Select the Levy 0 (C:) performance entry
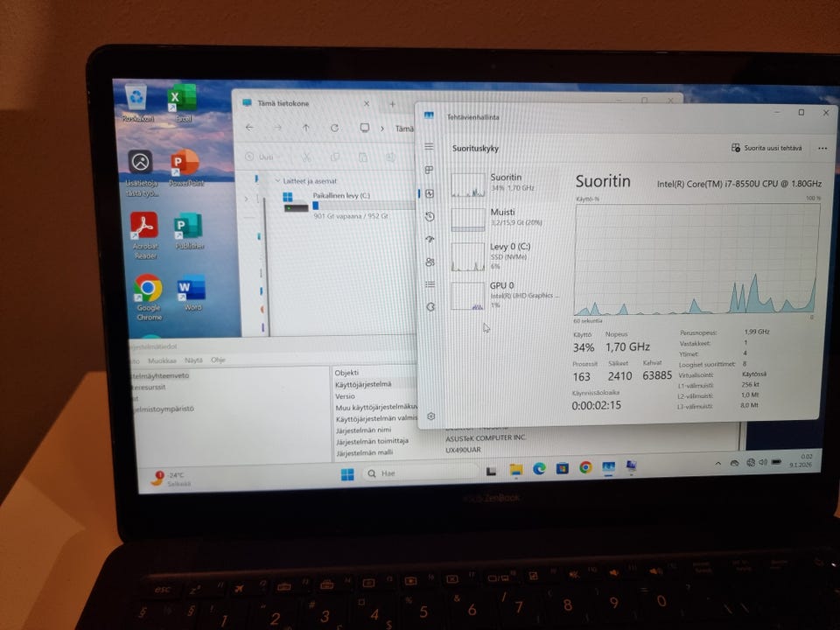This screenshot has width=840, height=630. pyautogui.click(x=504, y=256)
